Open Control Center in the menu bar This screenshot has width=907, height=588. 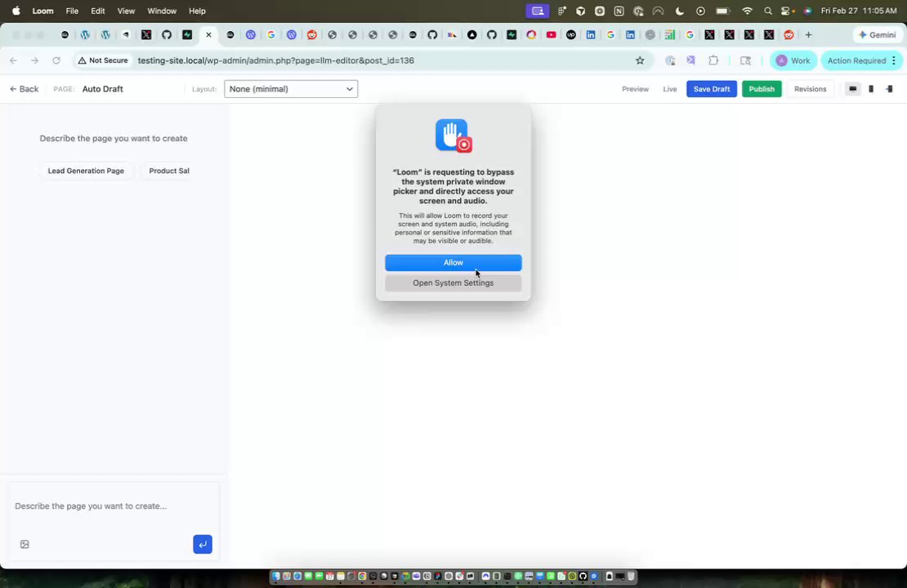click(x=787, y=11)
